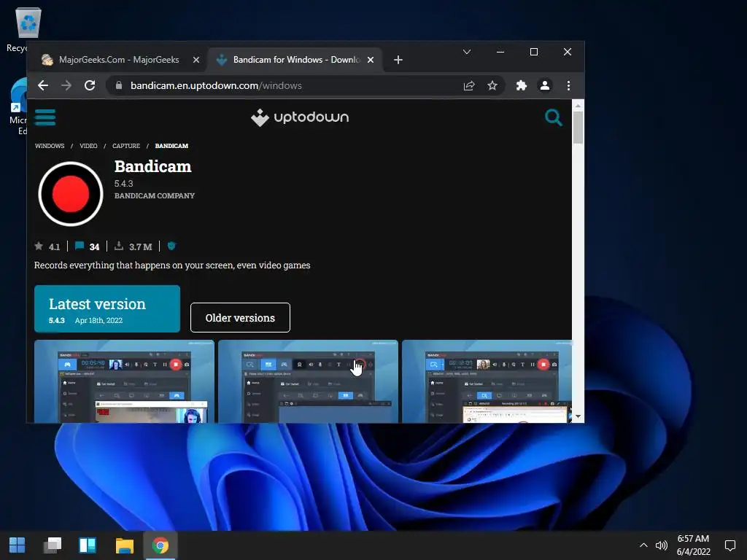Show hidden system tray icons
This screenshot has width=747, height=560.
(643, 545)
